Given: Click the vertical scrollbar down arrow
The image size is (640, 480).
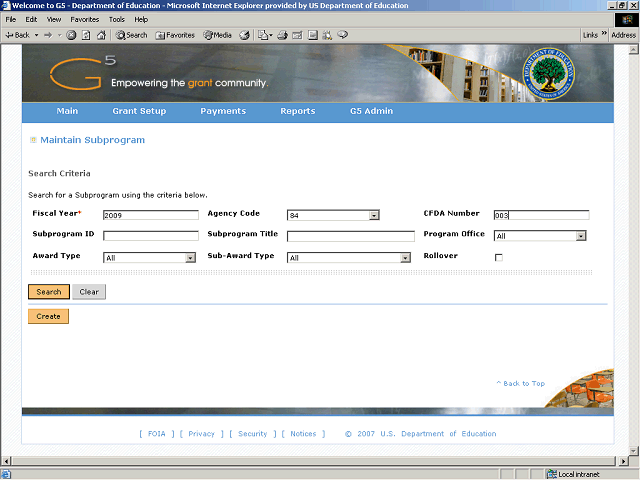Looking at the screenshot, I should [x=633, y=451].
